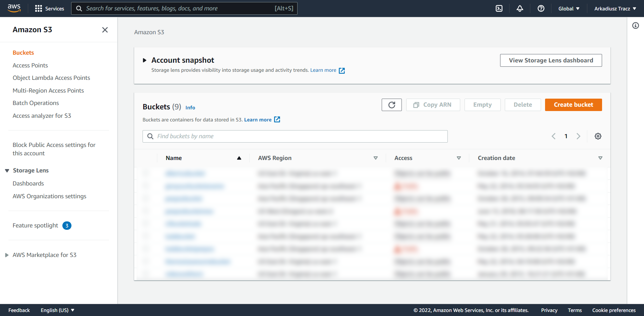Open the notifications bell
The image size is (644, 316).
click(520, 8)
